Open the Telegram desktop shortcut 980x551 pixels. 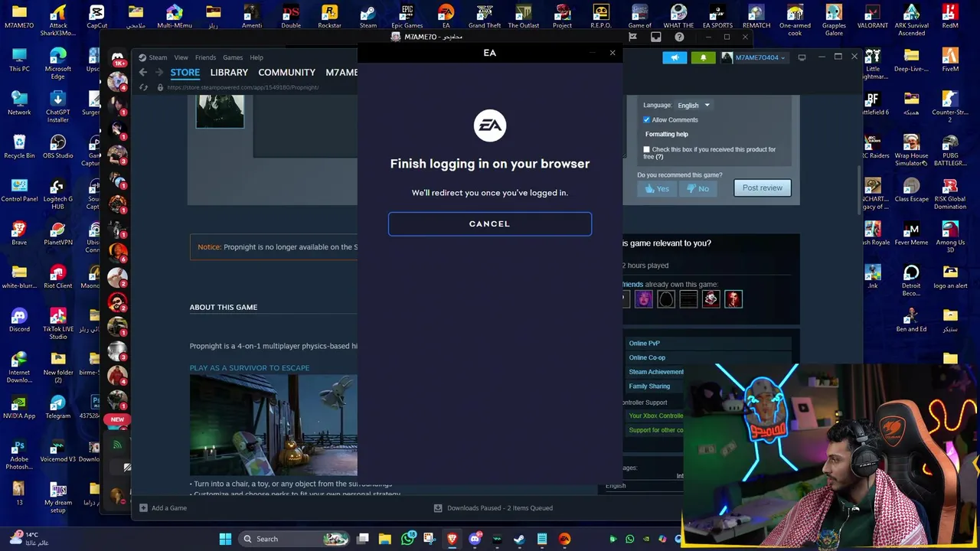58,406
